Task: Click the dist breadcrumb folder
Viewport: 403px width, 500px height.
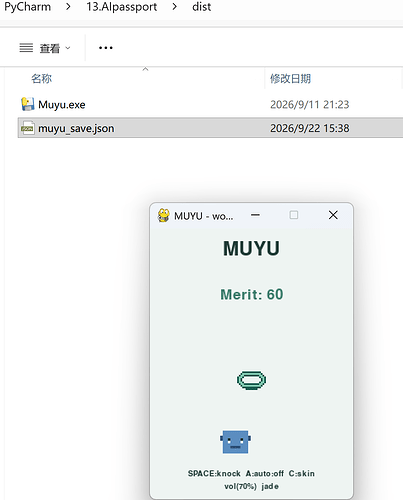Action: 202,7
